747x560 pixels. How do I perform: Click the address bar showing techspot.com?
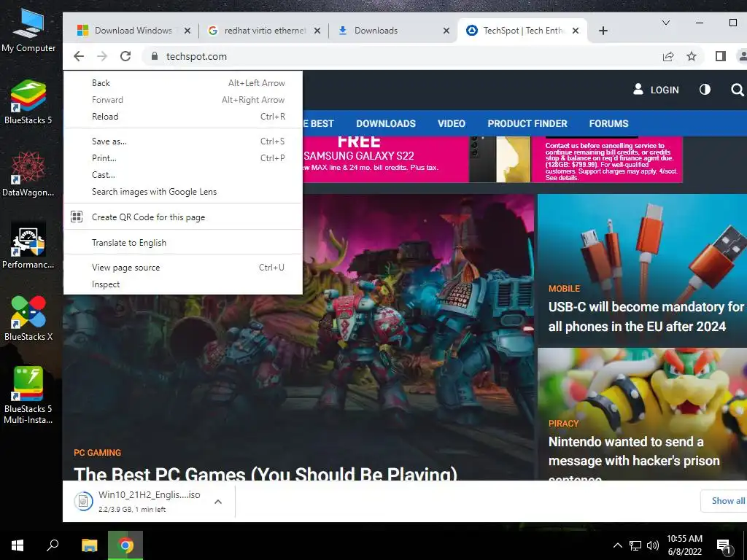click(x=400, y=56)
